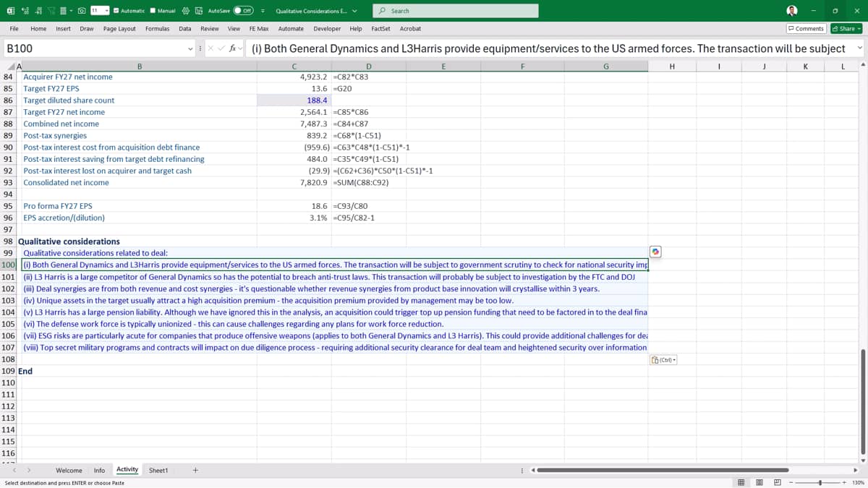This screenshot has height=488, width=868.
Task: Expand the file name dropdown chevron
Action: [355, 11]
